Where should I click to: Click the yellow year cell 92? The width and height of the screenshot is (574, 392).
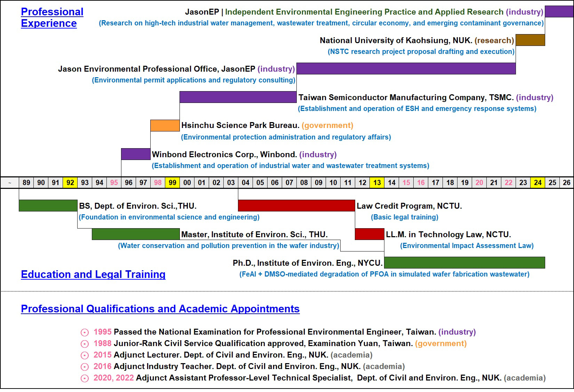70,183
